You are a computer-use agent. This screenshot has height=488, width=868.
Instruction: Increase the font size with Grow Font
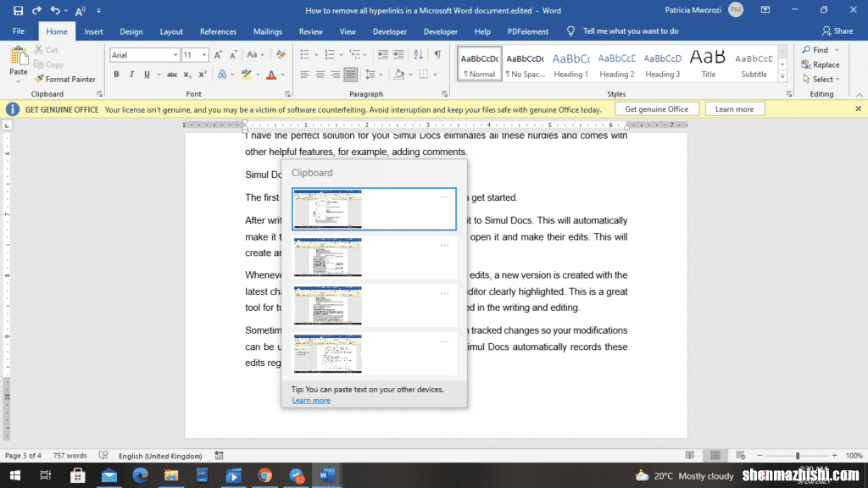pos(218,55)
